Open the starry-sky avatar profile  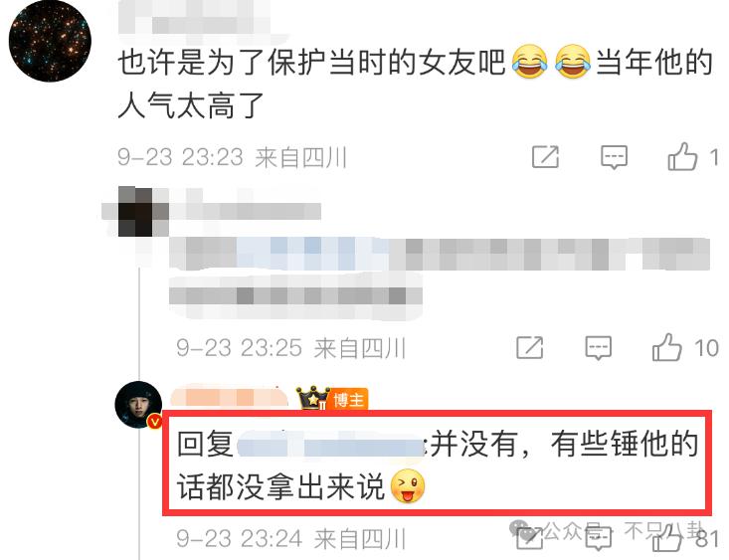tap(50, 41)
